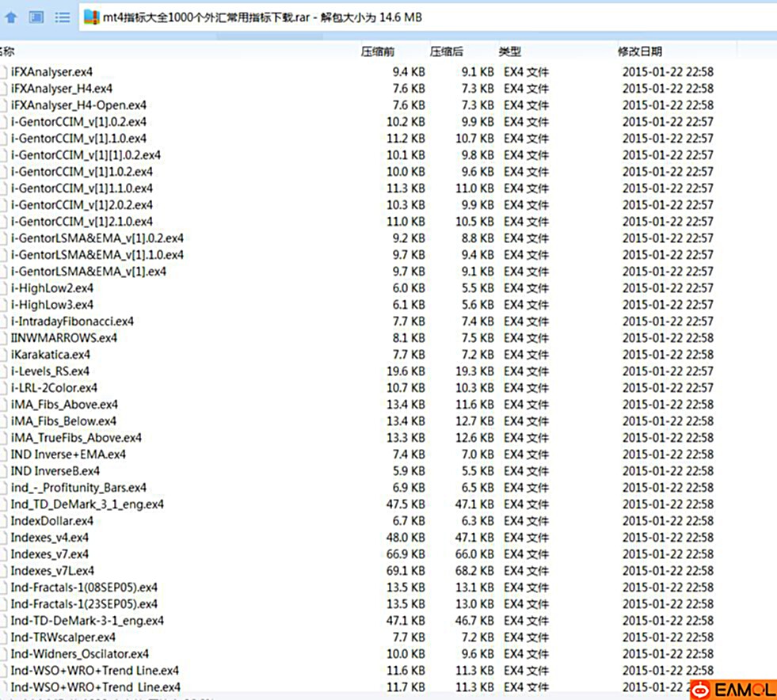777x700 pixels.
Task: Select file IINWMARROWS.ex4
Action: pos(64,338)
